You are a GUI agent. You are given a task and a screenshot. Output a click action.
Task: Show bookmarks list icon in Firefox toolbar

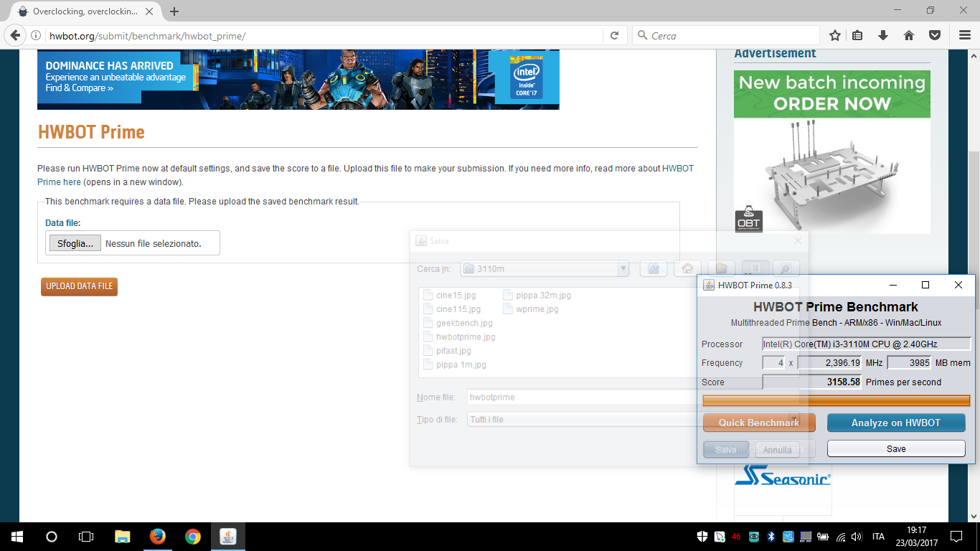[x=857, y=35]
